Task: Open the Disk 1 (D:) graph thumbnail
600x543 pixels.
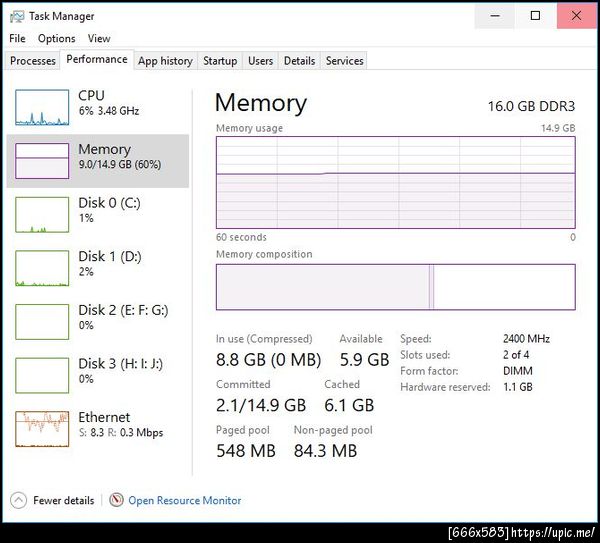Action: (42, 268)
